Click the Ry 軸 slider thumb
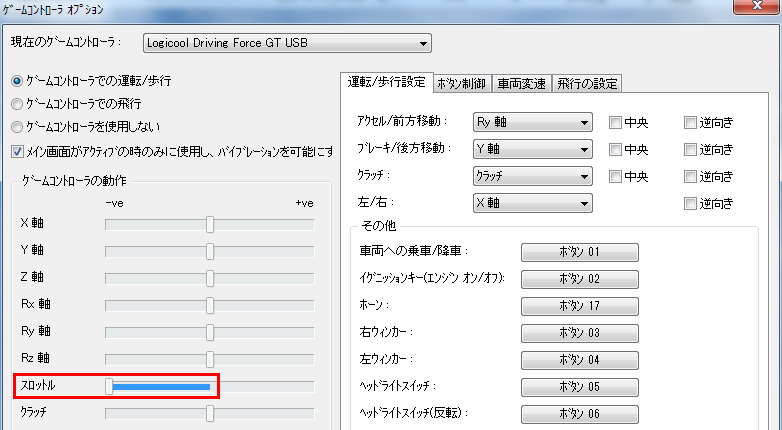Image resolution: width=782 pixels, height=430 pixels. pos(210,332)
